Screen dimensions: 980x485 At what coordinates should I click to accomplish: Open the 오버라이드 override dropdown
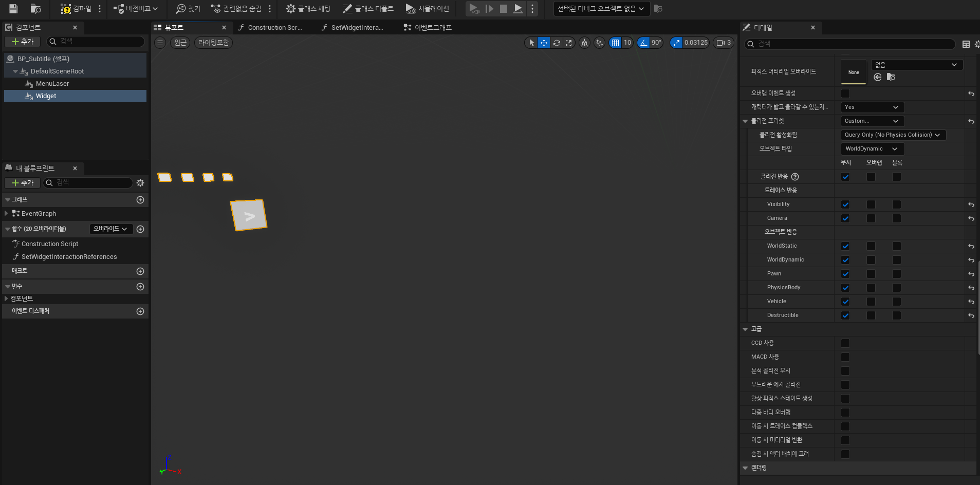click(x=111, y=229)
